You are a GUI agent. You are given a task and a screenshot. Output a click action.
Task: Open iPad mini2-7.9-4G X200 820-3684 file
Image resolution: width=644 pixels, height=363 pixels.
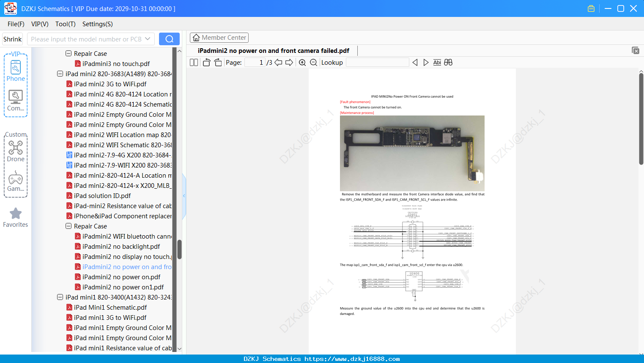[119, 155]
